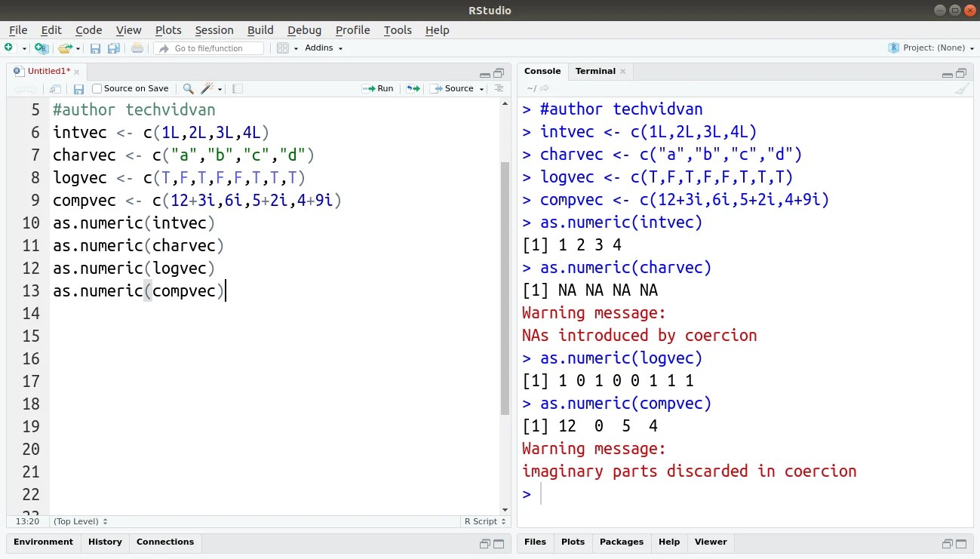Click the Open an existing file folder icon
This screenshot has width=980, height=559.
tap(65, 48)
